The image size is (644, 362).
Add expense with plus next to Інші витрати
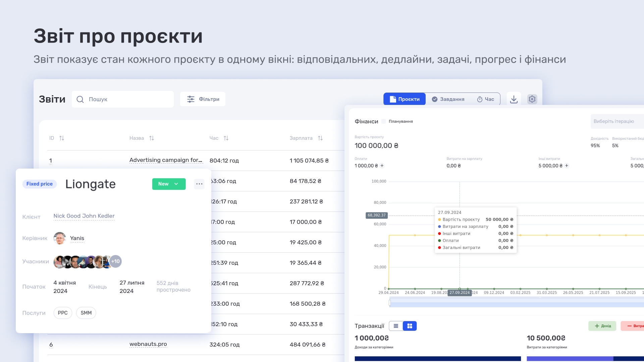(567, 166)
